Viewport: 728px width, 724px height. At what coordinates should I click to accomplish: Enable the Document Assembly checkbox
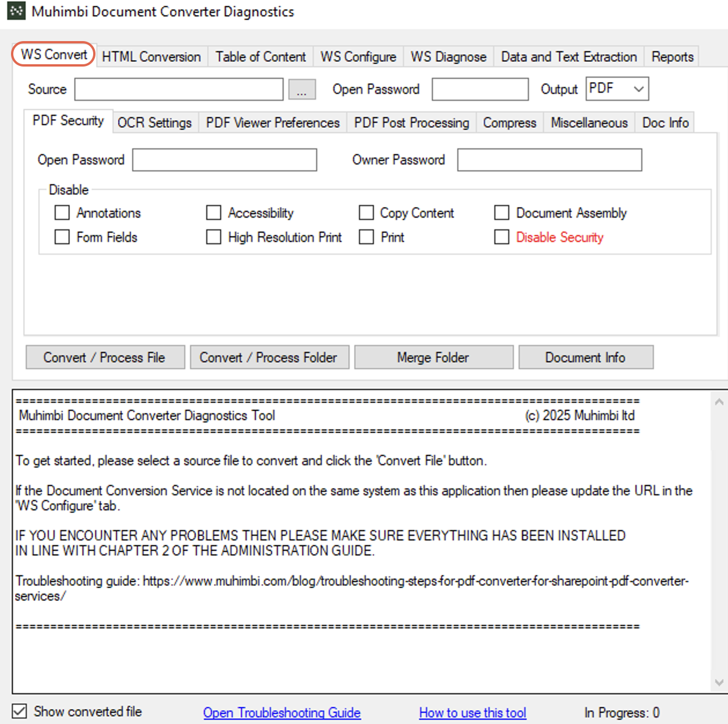(x=501, y=212)
